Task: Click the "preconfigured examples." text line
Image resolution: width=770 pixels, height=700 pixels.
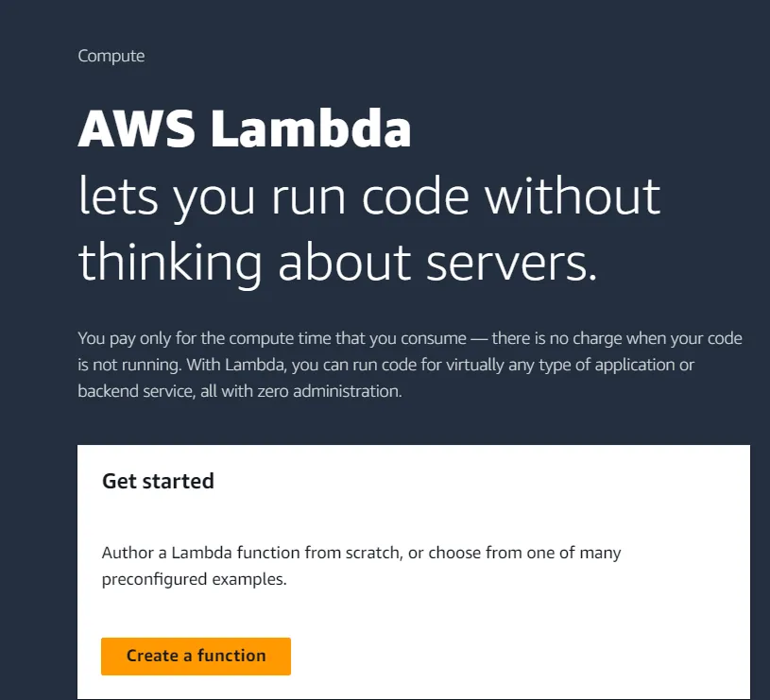Action: tap(194, 579)
